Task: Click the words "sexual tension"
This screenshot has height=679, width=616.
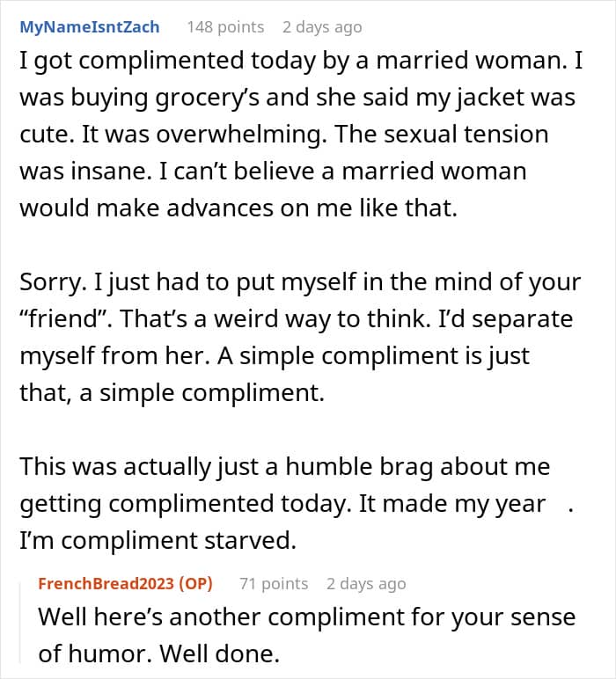Action: 466,134
